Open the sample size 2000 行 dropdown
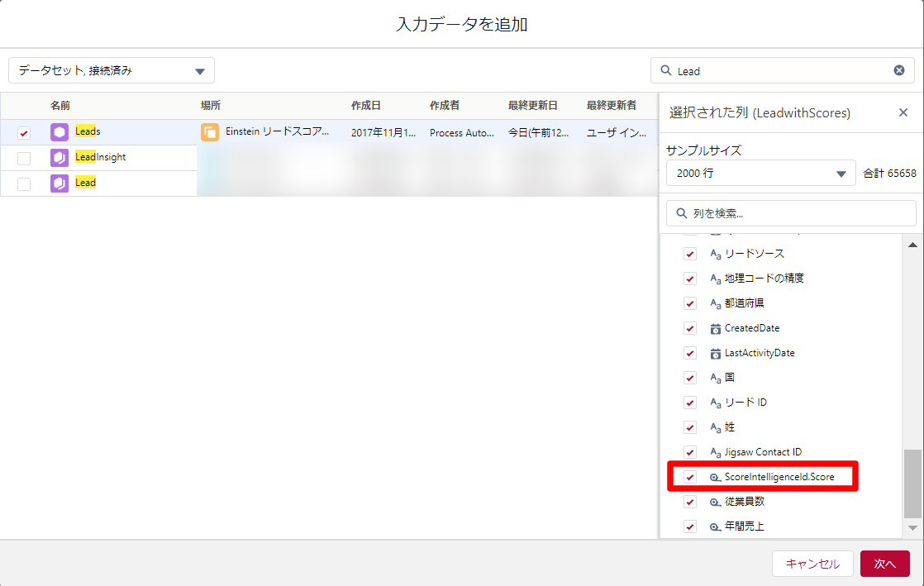This screenshot has height=586, width=924. click(x=760, y=174)
